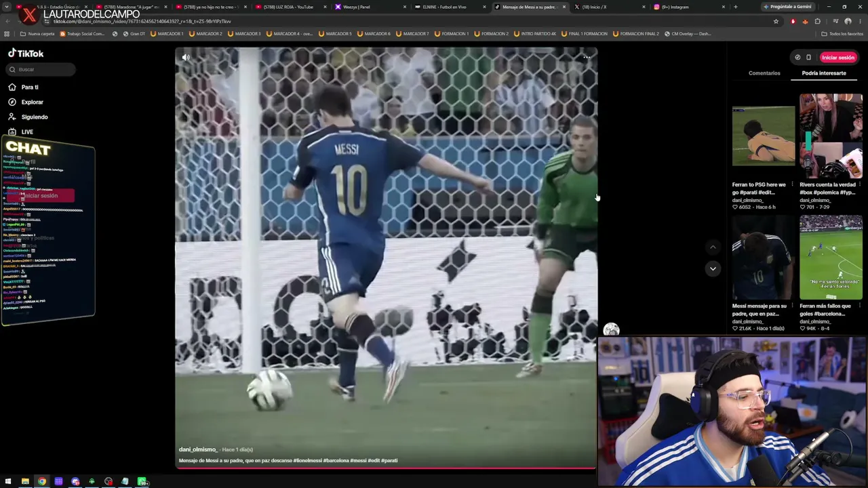Open the Nueva carpeta bookmark folder
Screen dimensions: 868x488
tap(37, 34)
